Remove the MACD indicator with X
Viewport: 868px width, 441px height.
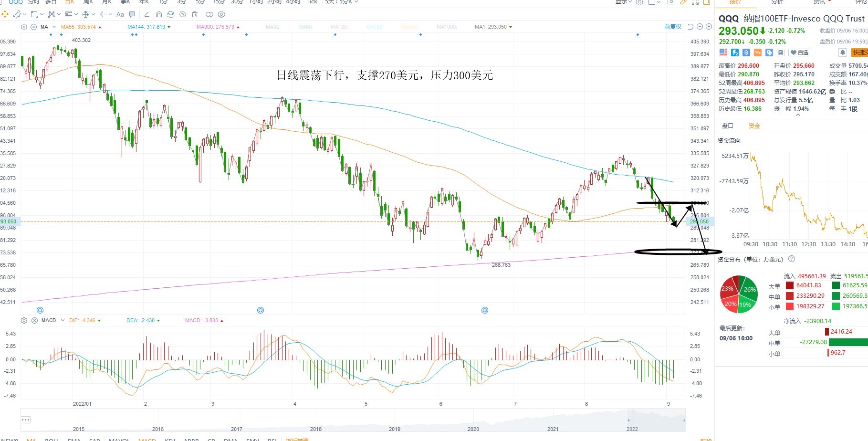(34, 320)
